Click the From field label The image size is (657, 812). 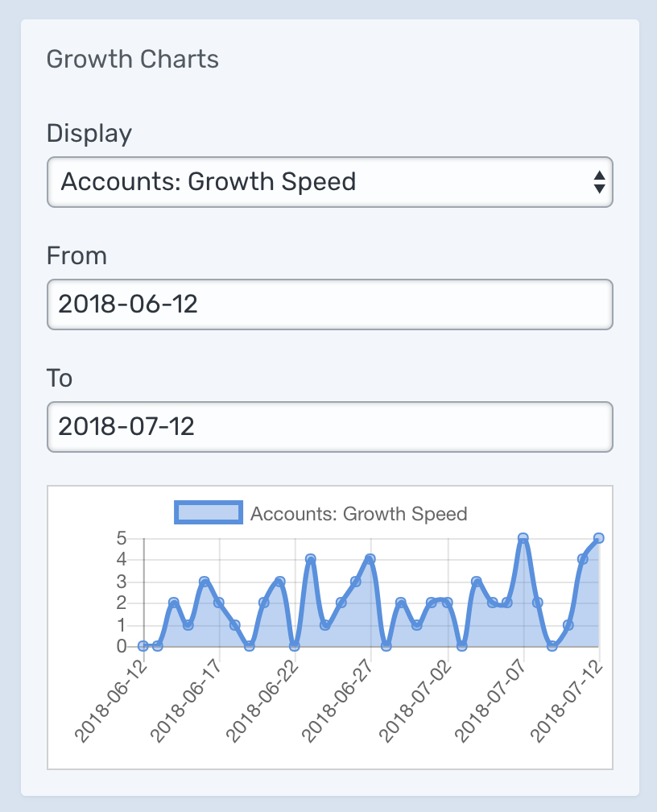click(x=76, y=256)
